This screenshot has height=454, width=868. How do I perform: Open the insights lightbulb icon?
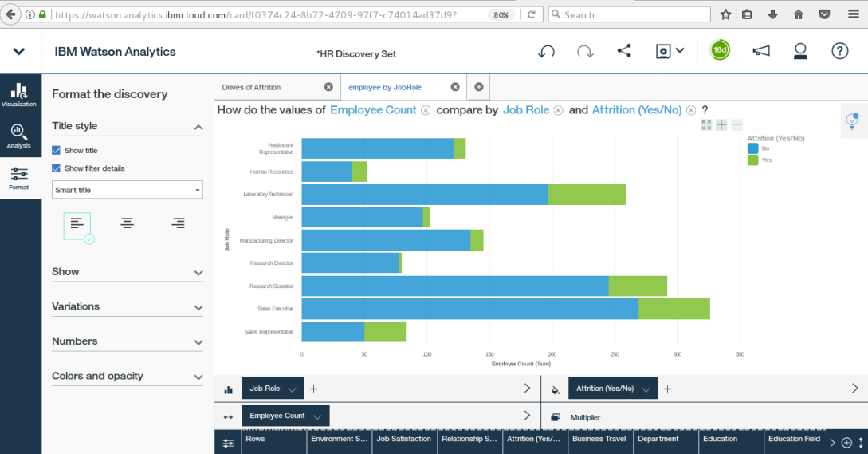coord(853,120)
